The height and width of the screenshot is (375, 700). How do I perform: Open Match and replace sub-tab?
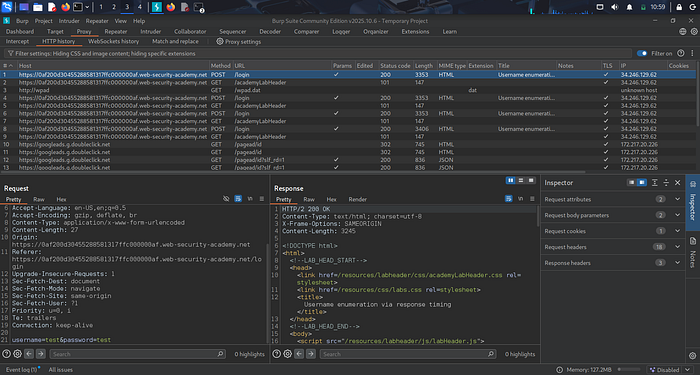pyautogui.click(x=175, y=41)
